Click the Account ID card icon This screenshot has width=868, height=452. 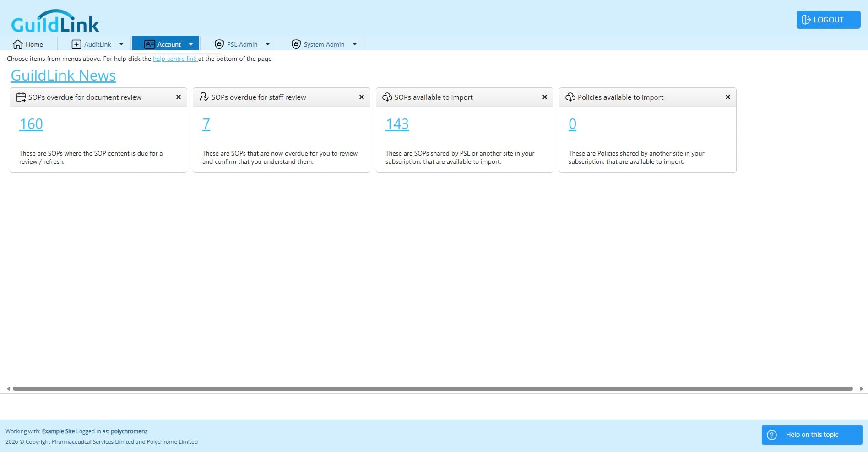pyautogui.click(x=150, y=44)
